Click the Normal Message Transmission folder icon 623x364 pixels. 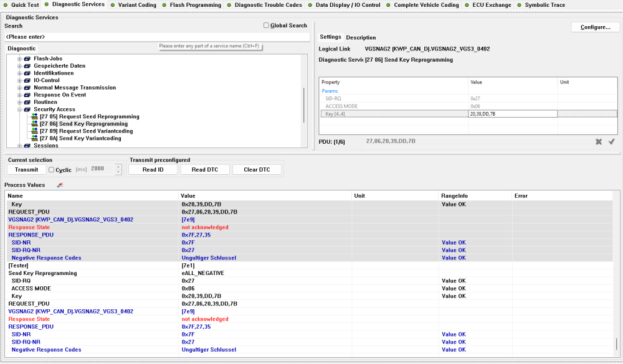(27, 88)
